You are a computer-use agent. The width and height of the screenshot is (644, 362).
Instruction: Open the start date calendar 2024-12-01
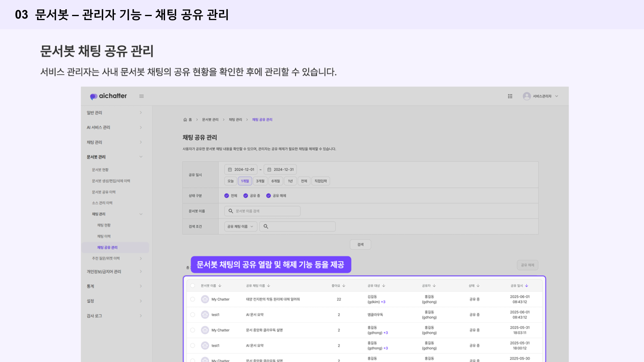pyautogui.click(x=241, y=169)
